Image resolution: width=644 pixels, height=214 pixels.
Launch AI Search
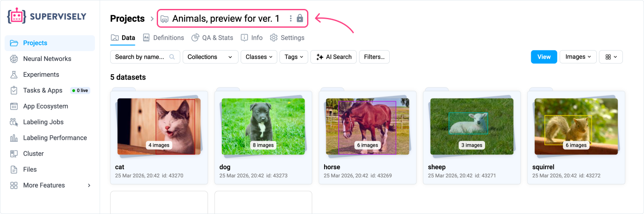tap(333, 57)
